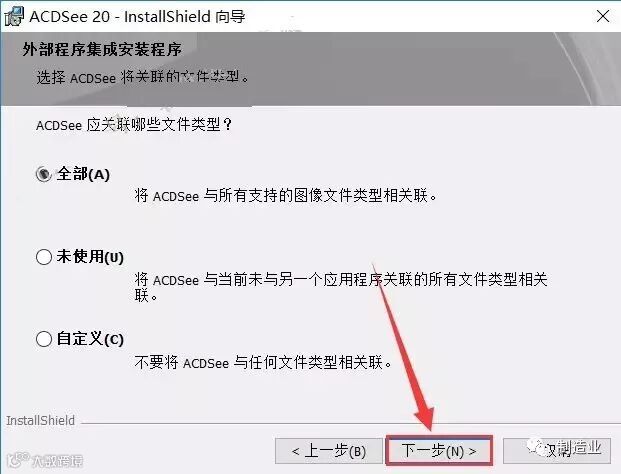The height and width of the screenshot is (474, 621).
Task: Click the question ACDSee 应关联哪些文件类型？
Action: 134,125
